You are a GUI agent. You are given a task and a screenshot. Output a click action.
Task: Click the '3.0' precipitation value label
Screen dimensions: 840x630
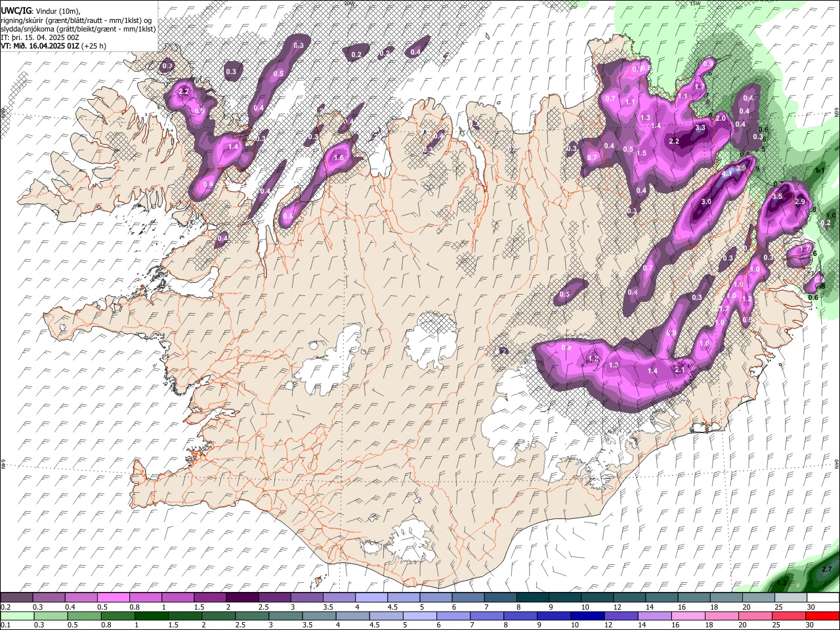[706, 201]
